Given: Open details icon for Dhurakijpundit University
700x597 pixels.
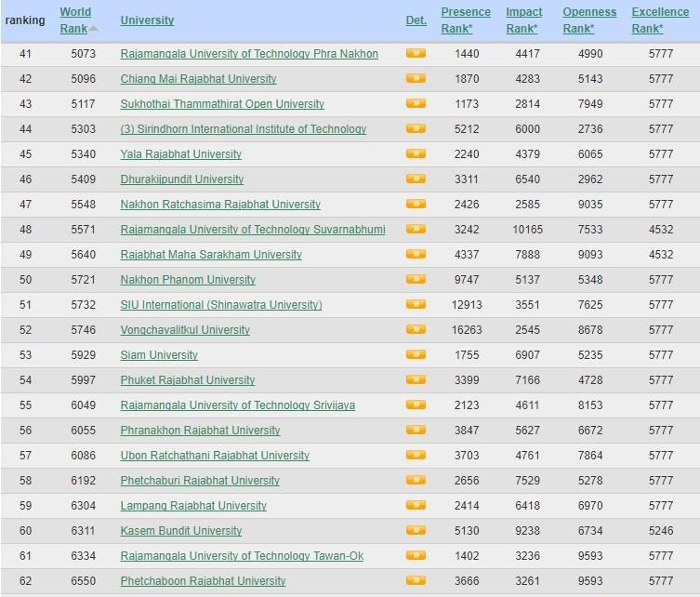Looking at the screenshot, I should (x=416, y=179).
